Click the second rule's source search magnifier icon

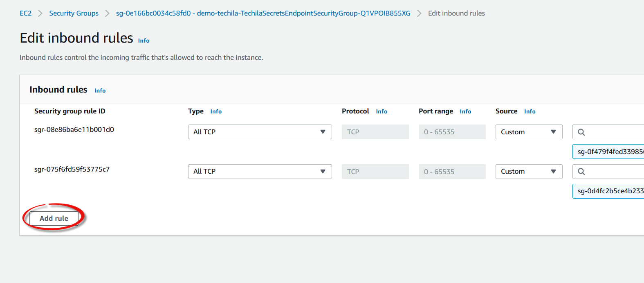[581, 172]
